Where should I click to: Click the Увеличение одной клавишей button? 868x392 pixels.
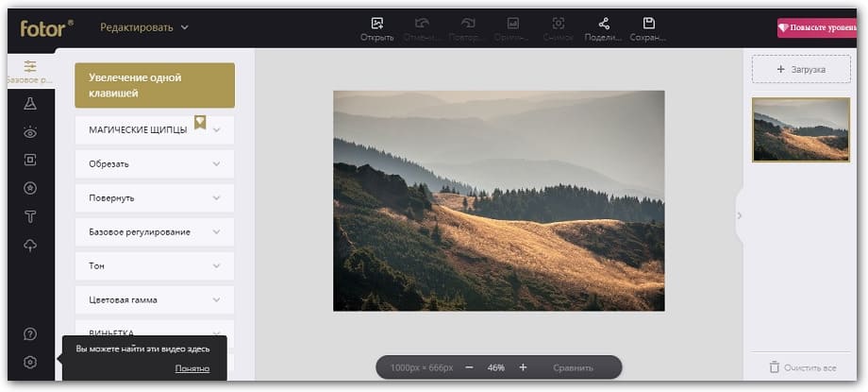click(154, 85)
